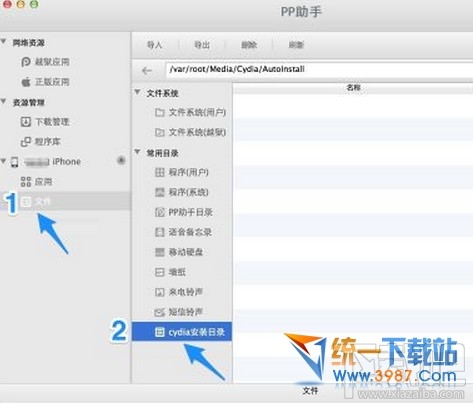Open 程序(用户) directory

point(182,173)
